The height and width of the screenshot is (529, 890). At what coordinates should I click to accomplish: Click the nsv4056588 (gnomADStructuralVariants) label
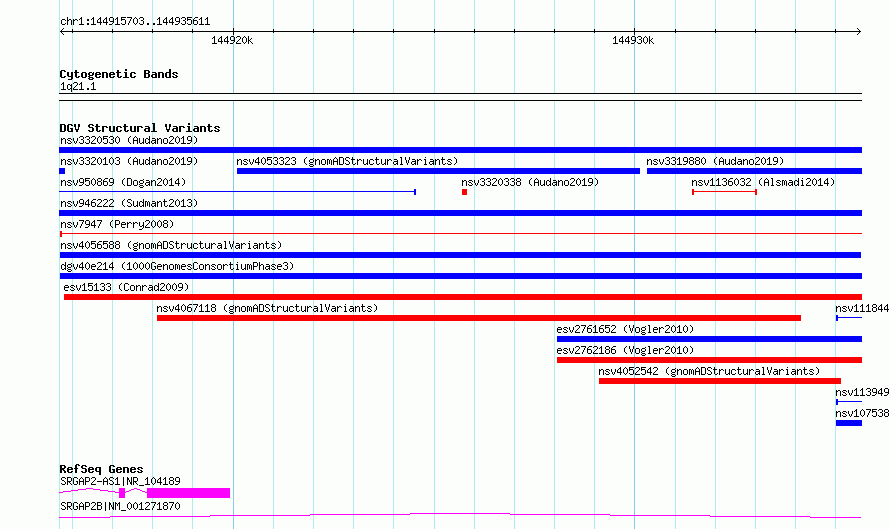pyautogui.click(x=171, y=245)
